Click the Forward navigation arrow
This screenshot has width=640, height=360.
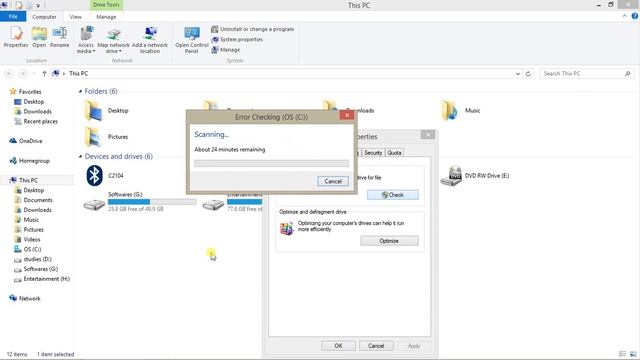click(22, 74)
